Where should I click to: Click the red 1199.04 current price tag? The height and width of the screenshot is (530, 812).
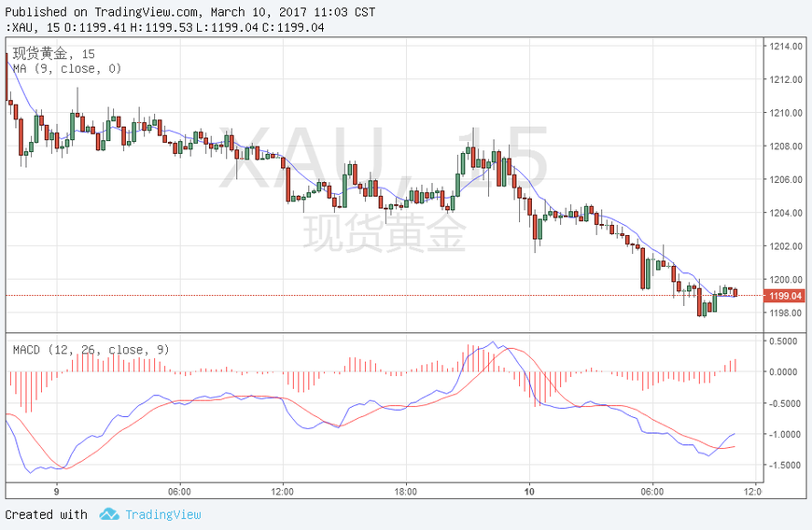[785, 296]
